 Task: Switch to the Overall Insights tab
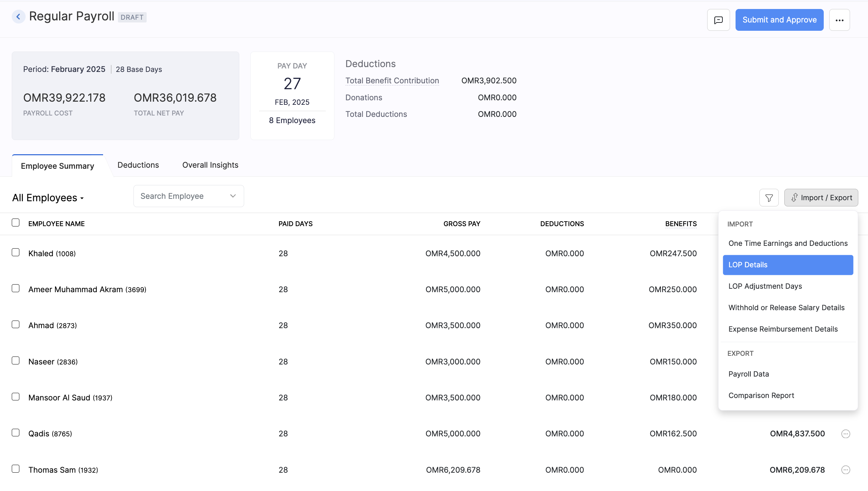click(x=210, y=165)
